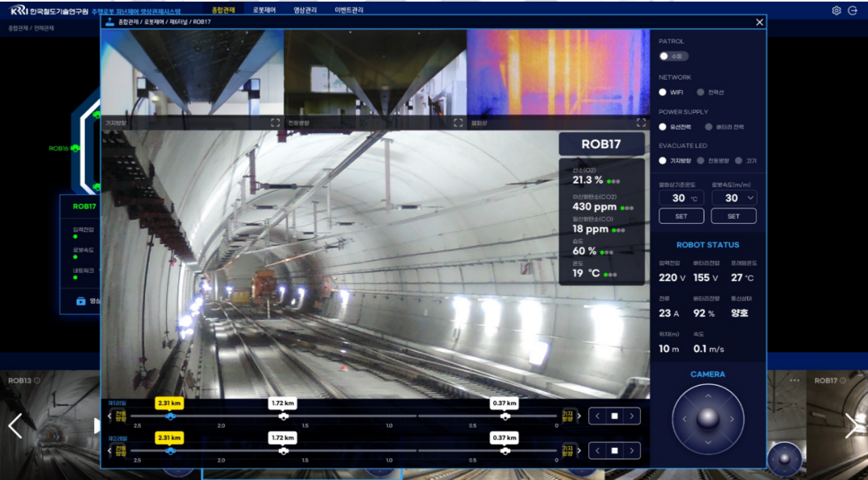Expand the 전동방향 camera feed to fullscreen
This screenshot has width=868, height=480.
pos(459,122)
